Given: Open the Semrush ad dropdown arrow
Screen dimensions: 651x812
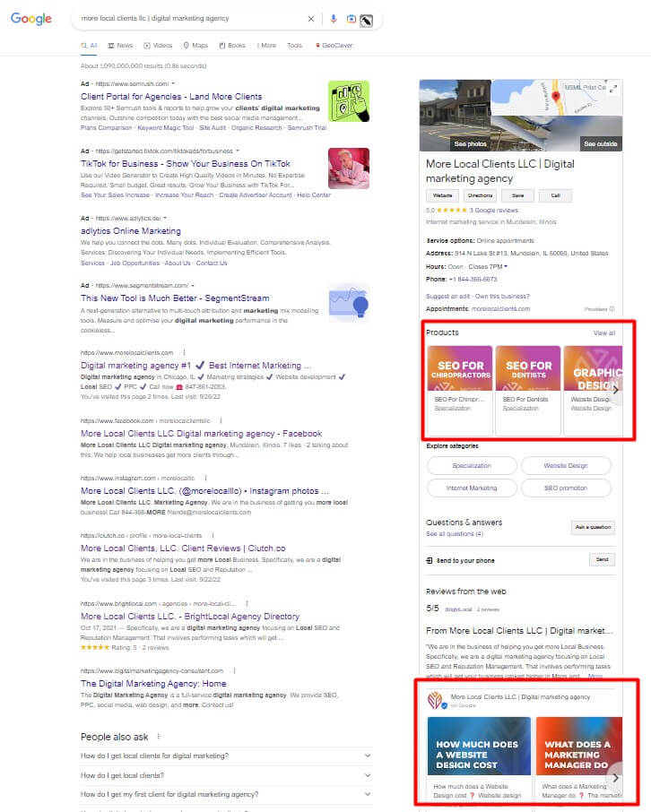Looking at the screenshot, I should click(173, 83).
